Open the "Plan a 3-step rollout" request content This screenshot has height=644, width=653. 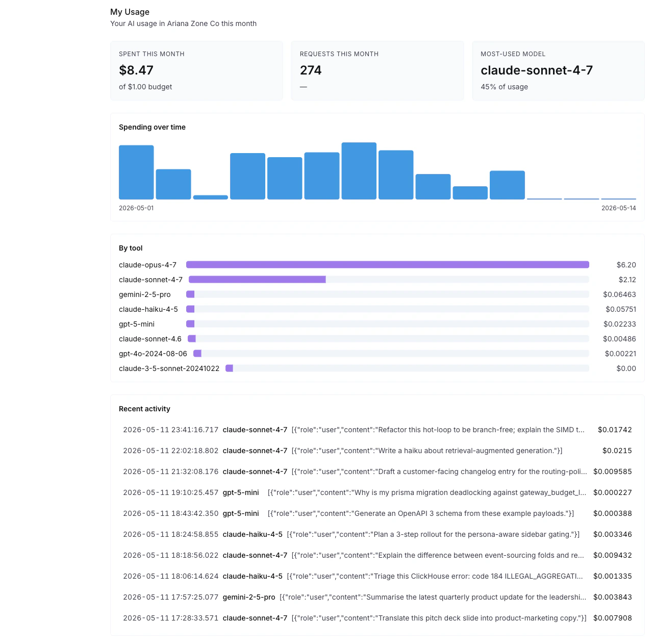433,534
